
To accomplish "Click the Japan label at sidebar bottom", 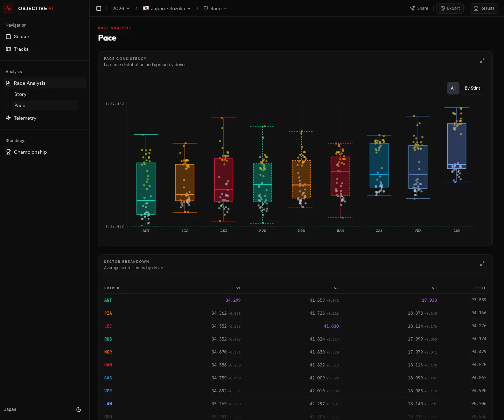I will pos(10,409).
